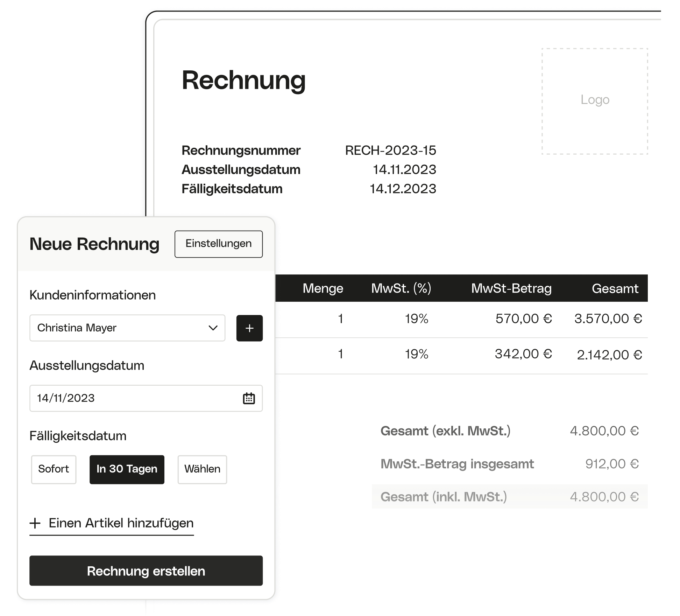This screenshot has height=616, width=680.
Task: Select Sofort as due date
Action: pos(54,469)
